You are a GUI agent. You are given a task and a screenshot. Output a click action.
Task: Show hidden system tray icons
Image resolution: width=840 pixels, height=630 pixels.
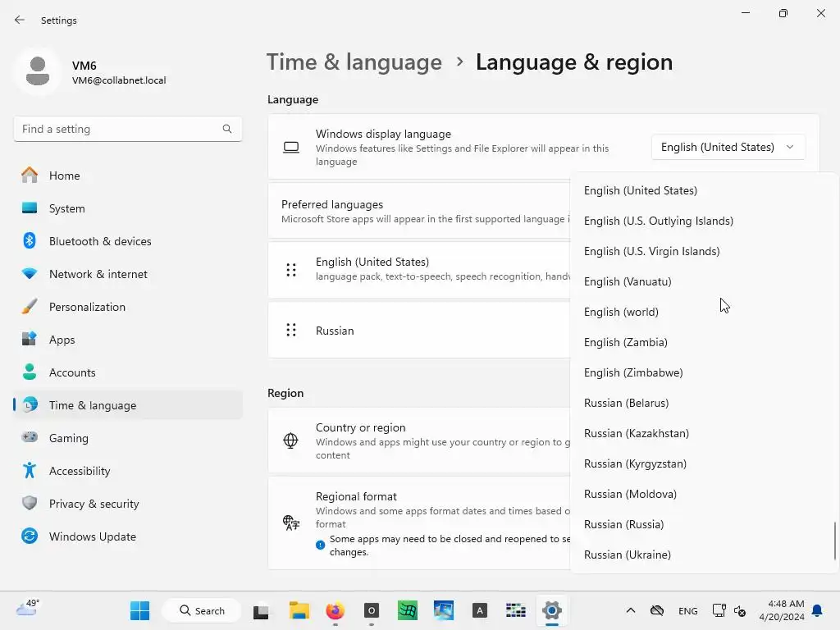tap(631, 610)
